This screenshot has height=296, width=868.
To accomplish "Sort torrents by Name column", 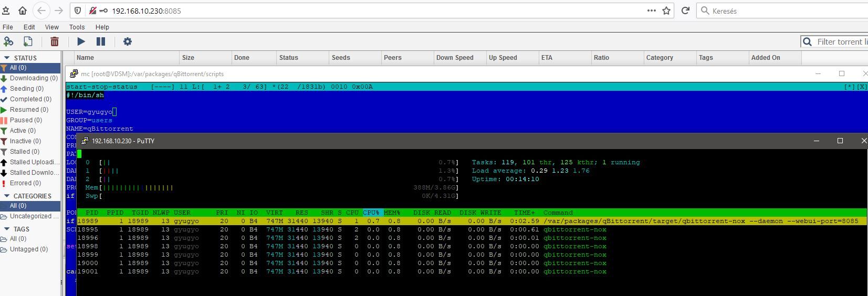I will coord(126,58).
